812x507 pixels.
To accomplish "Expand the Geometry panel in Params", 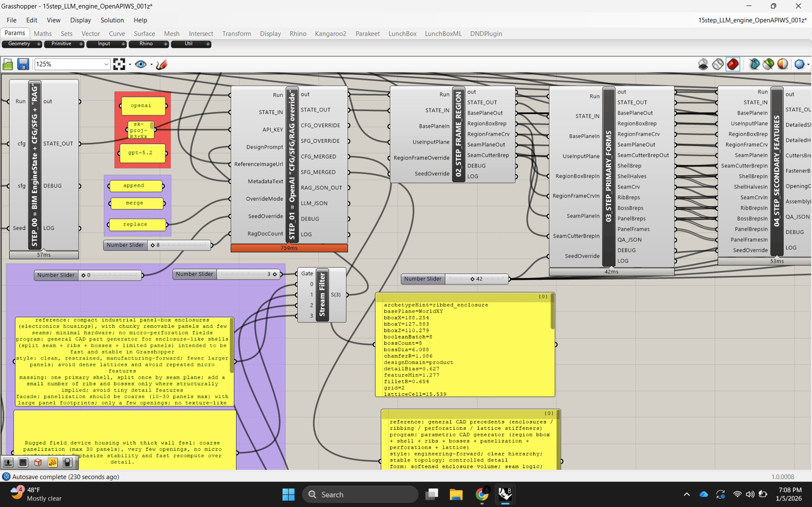I will point(38,44).
